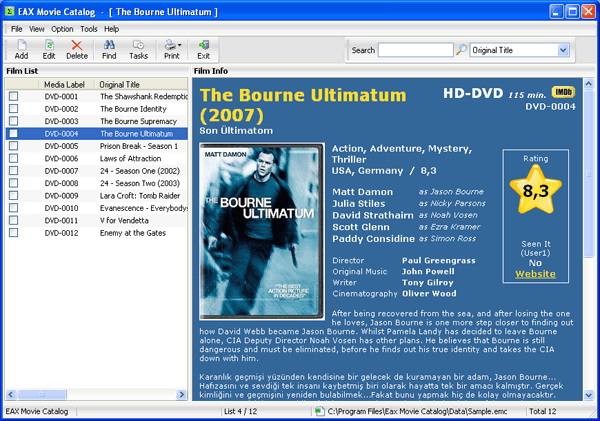Tick the DVD-0005 Prison Break checkbox
This screenshot has width=600, height=421.
tap(14, 146)
